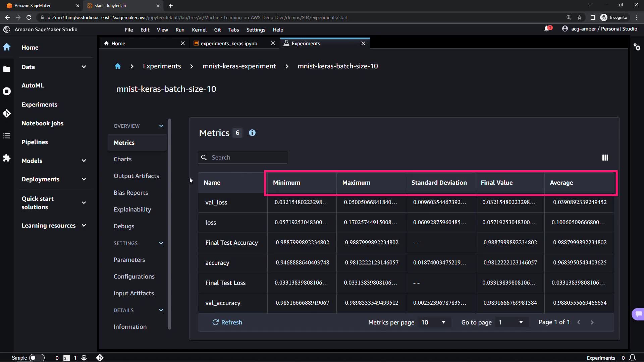Select Charts in the overview list

[122, 159]
